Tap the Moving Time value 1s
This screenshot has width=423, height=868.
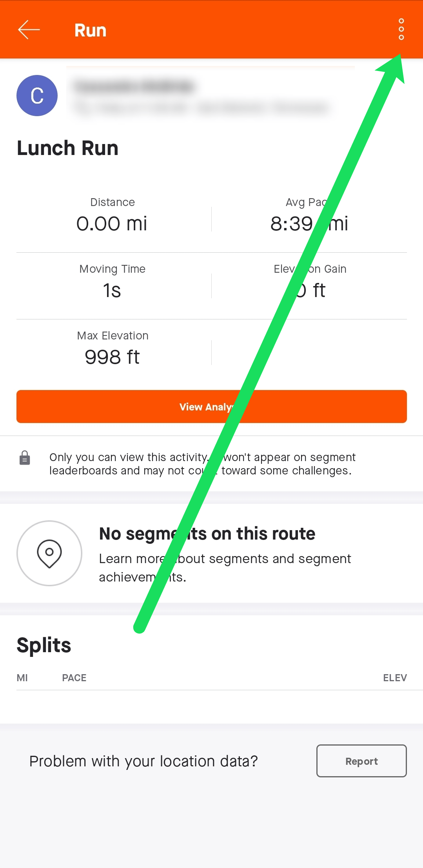click(x=112, y=290)
